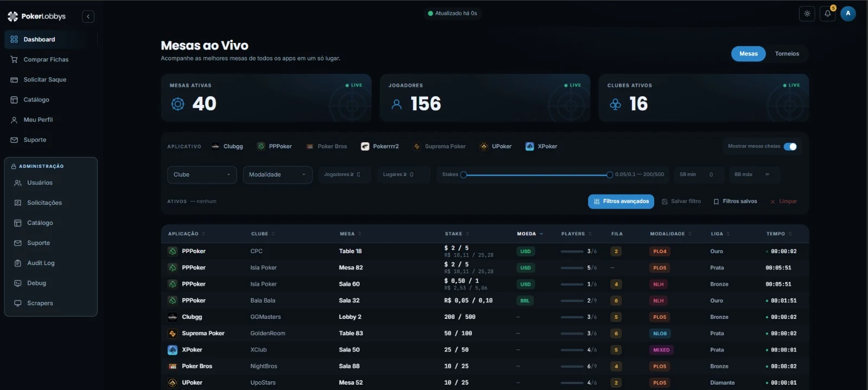Open Filtros avançados

click(x=621, y=202)
